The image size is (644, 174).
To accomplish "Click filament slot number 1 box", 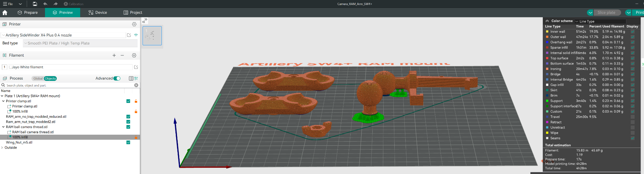I will coord(4,67).
